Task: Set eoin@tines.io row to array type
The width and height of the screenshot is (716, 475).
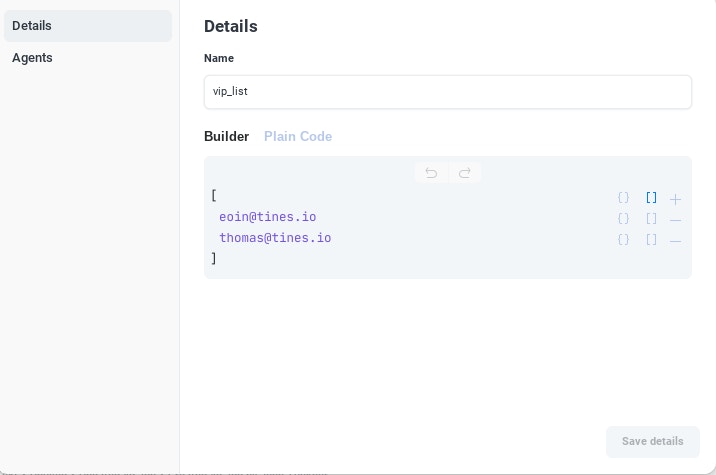Action: (x=651, y=219)
